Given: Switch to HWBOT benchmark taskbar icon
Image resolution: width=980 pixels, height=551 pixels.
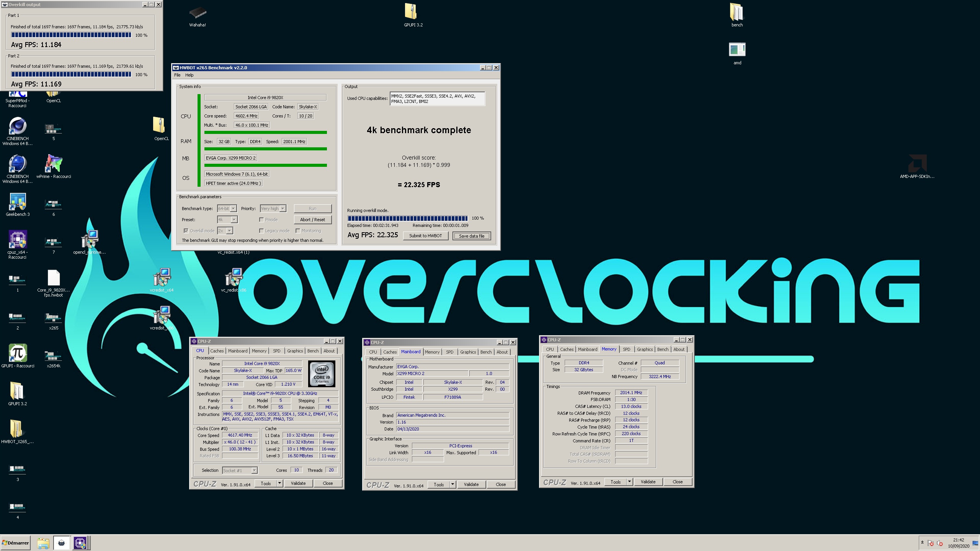Looking at the screenshot, I should (x=61, y=543).
